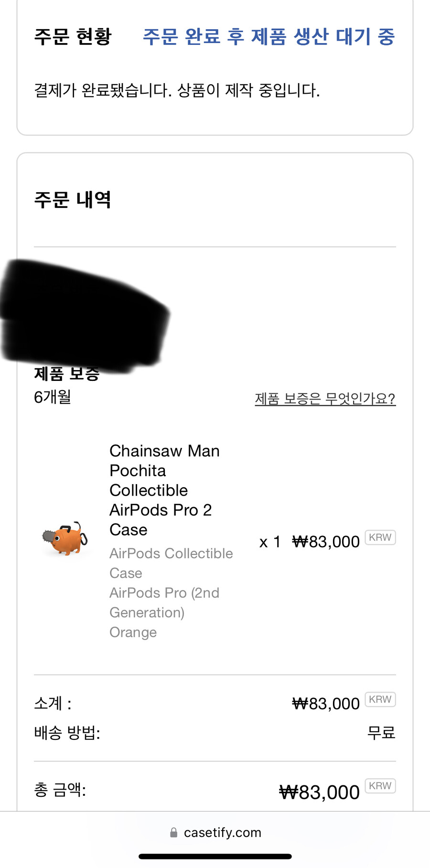Viewport: 430px width, 868px height.
Task: Tap the gray 'Orange' color variant text
Action: [133, 632]
